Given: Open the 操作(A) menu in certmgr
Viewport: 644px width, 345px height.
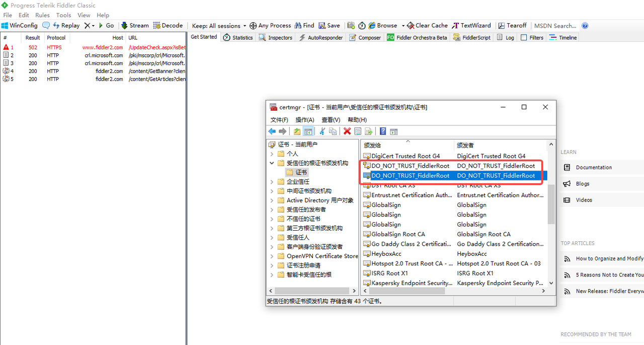Looking at the screenshot, I should [305, 120].
